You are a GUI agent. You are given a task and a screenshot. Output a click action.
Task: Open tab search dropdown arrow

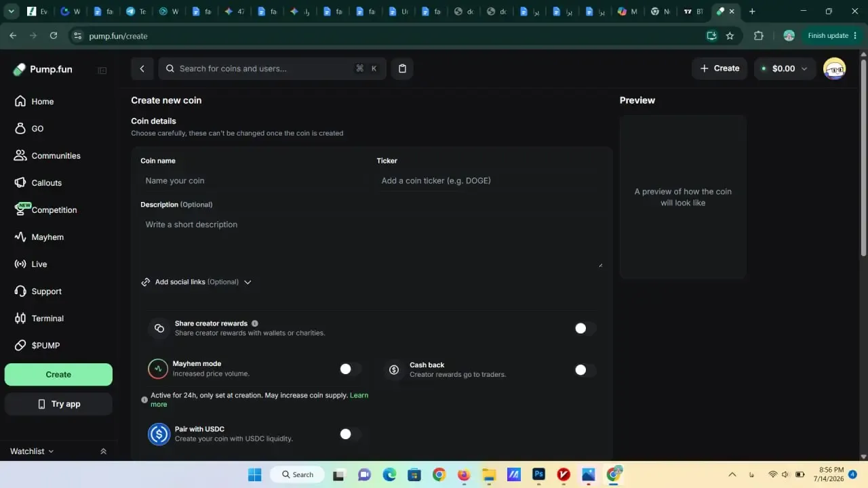(x=11, y=12)
